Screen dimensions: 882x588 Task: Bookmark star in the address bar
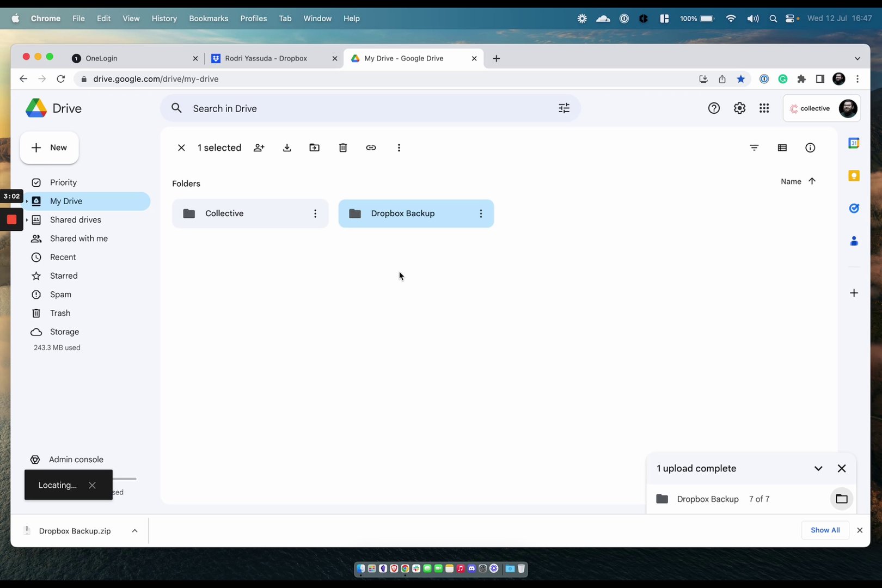click(x=741, y=79)
